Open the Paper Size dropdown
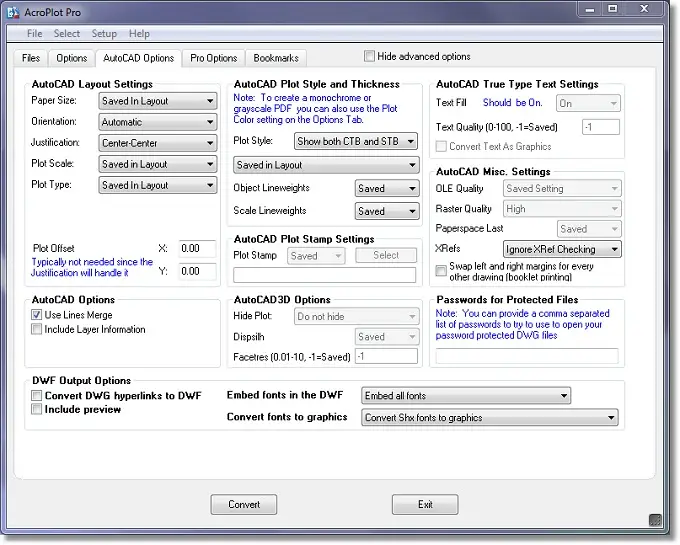This screenshot has height=545, width=680. [x=158, y=101]
